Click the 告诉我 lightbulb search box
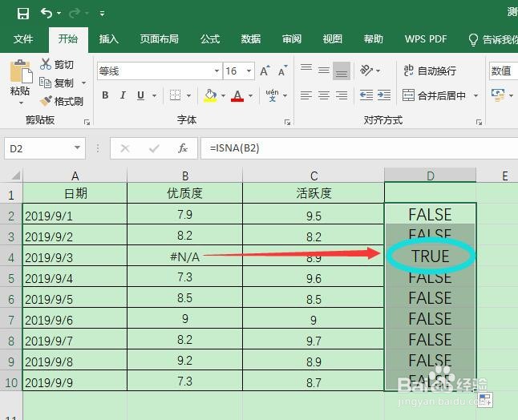The height and width of the screenshot is (420, 518). pyautogui.click(x=493, y=39)
